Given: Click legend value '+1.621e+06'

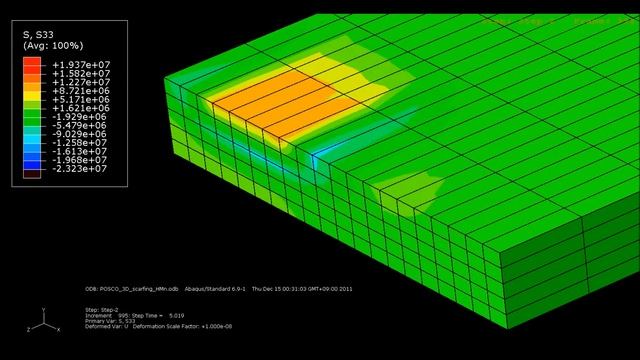Looking at the screenshot, I should [x=81, y=108].
